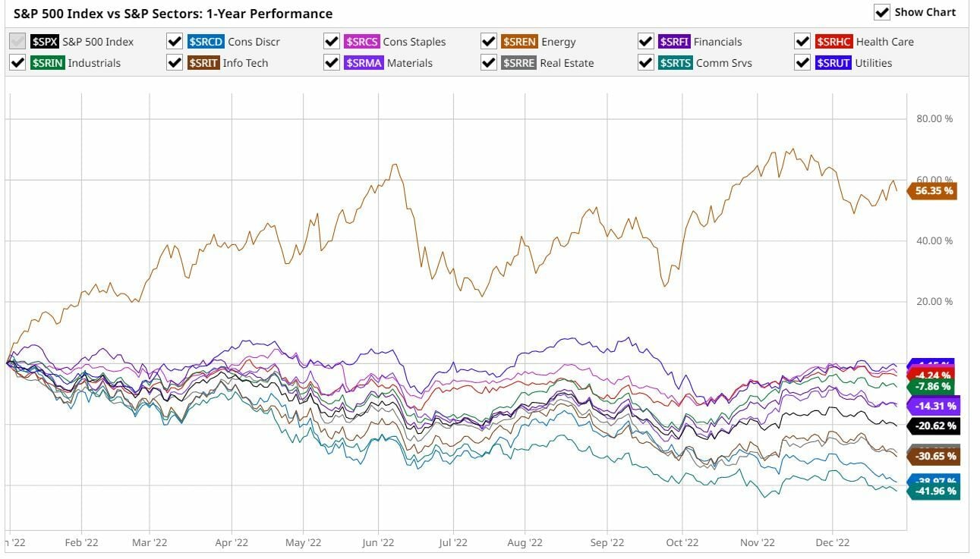Click the $SPX black ticker badge
980x559 pixels.
tap(44, 42)
